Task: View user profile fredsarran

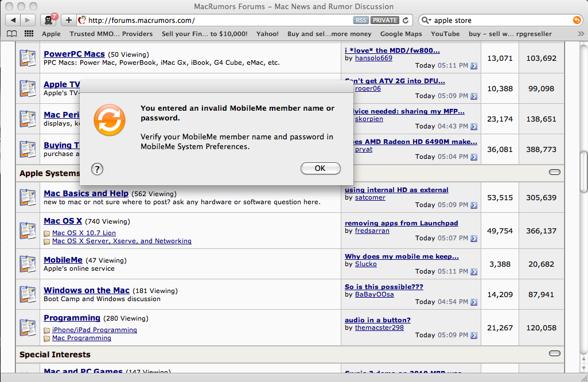Action: click(x=372, y=231)
